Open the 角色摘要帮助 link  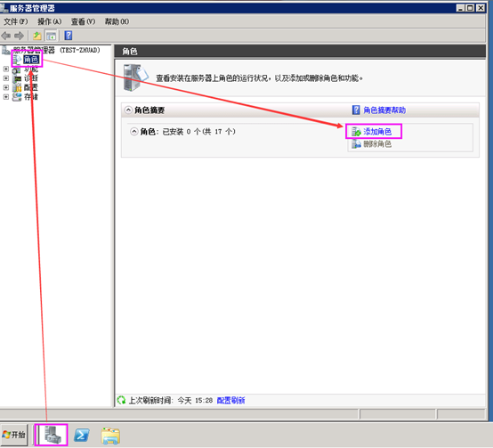click(x=384, y=110)
